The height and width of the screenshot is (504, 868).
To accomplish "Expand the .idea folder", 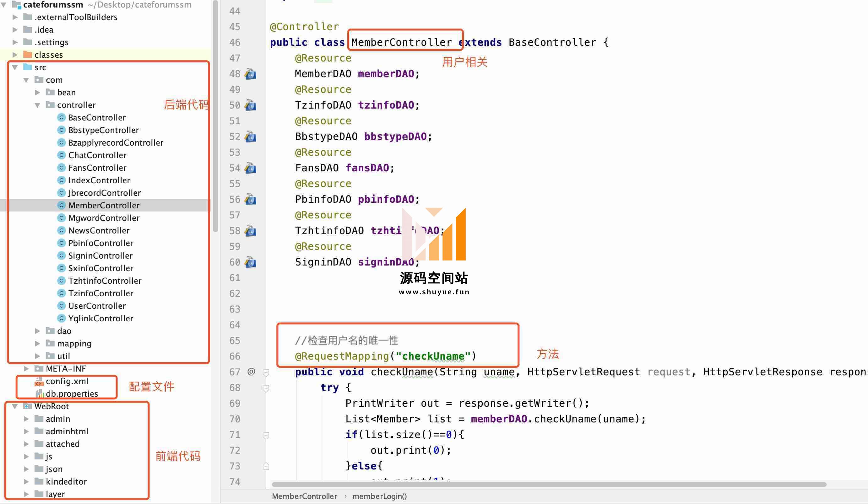I will tap(15, 30).
